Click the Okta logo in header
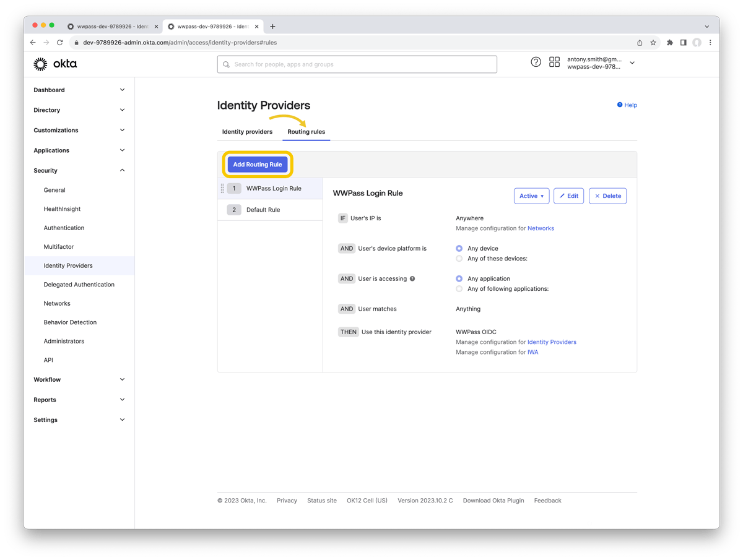 (x=55, y=64)
